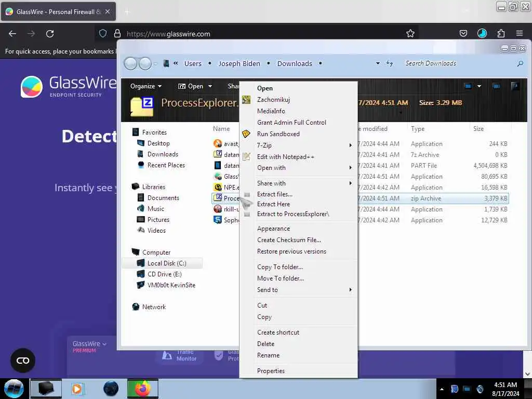This screenshot has height=399, width=532.
Task: Click Firefox icon on taskbar
Action: [x=142, y=389]
